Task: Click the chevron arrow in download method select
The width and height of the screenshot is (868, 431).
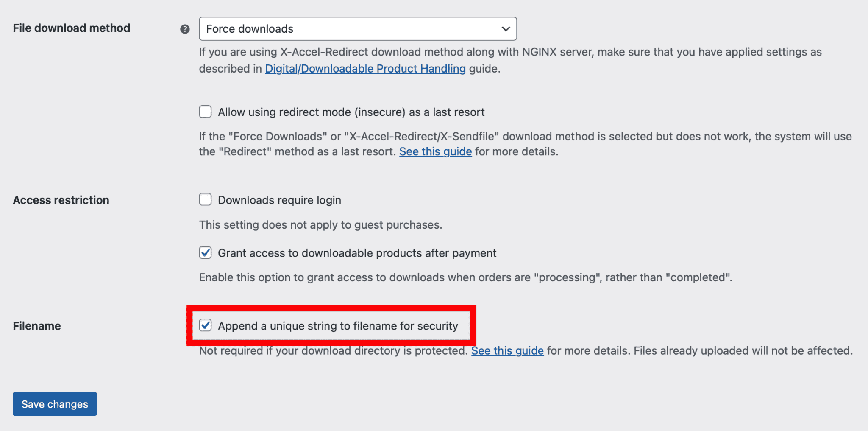Action: pyautogui.click(x=505, y=29)
